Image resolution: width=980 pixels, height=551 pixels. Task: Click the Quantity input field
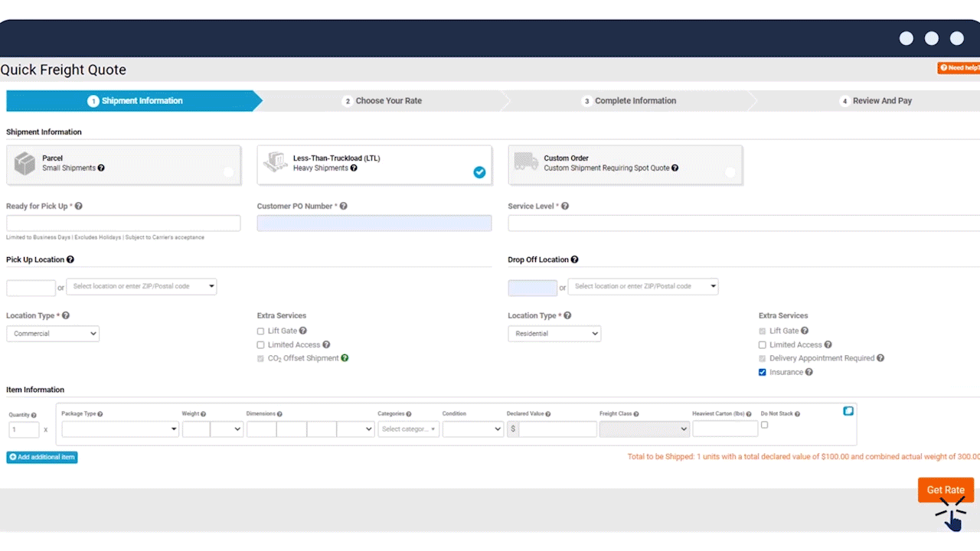(24, 430)
